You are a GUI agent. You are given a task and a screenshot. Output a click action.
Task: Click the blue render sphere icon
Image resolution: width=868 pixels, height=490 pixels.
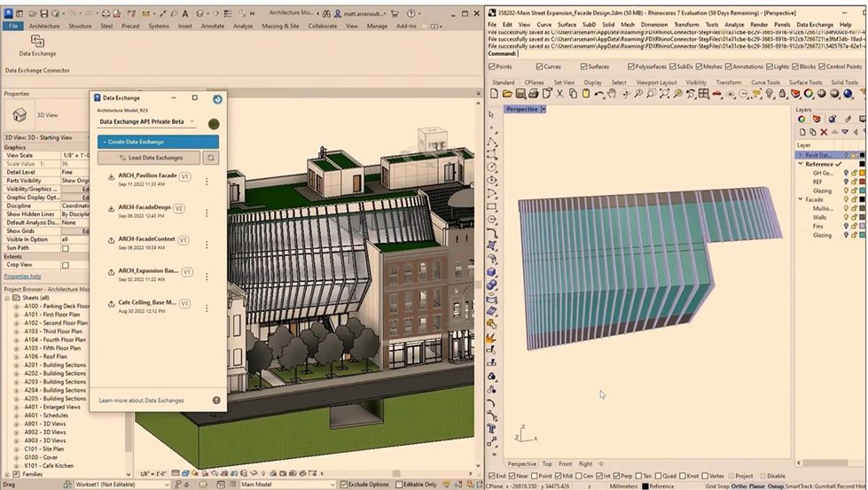click(848, 94)
